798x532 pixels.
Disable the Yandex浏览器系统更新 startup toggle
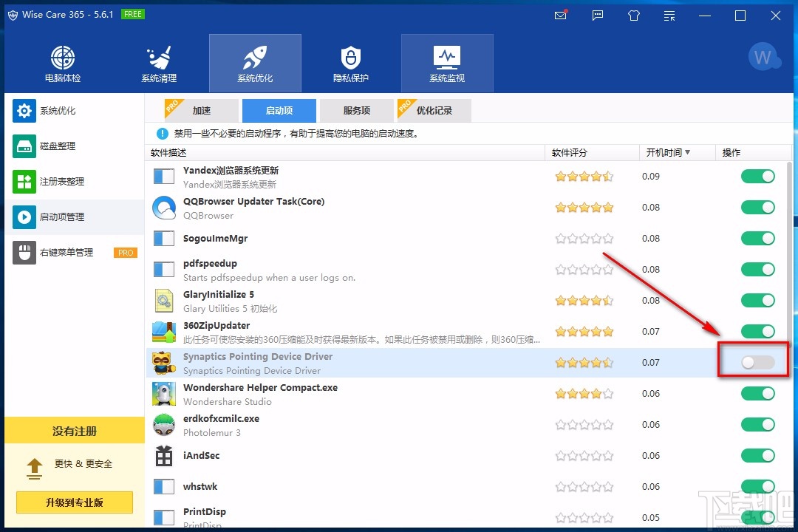pyautogui.click(x=758, y=177)
